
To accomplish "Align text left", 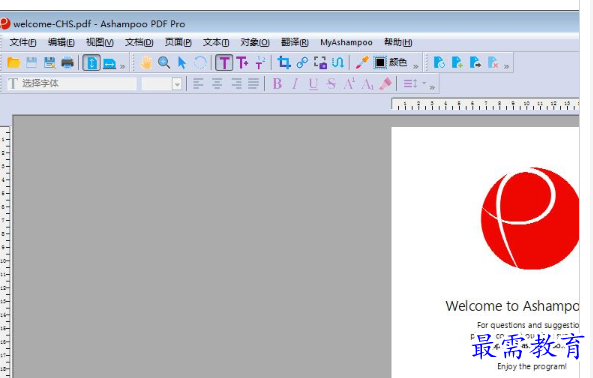I will [x=199, y=84].
